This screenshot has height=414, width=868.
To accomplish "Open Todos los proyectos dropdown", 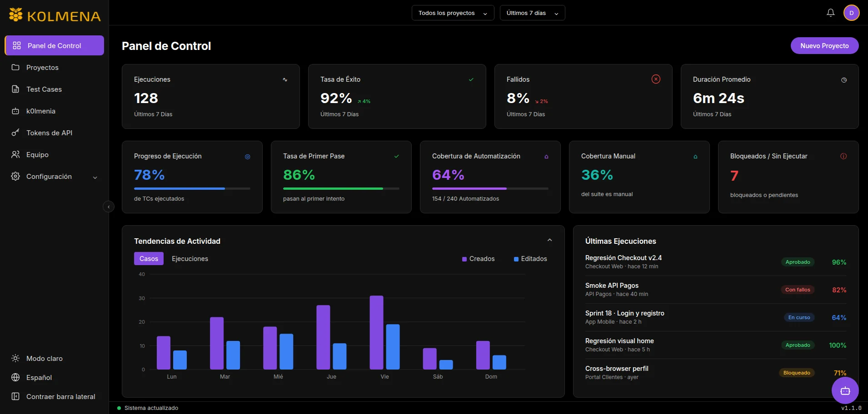I will tap(453, 13).
